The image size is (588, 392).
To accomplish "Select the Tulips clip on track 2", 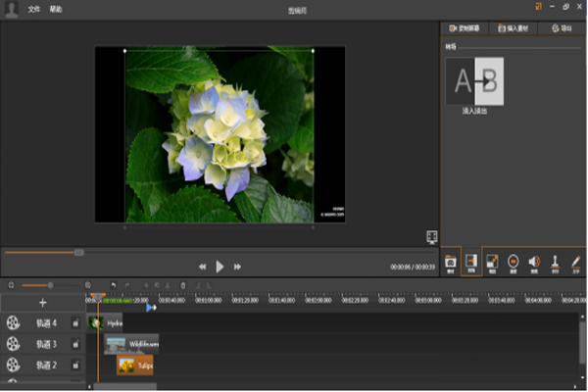I will click(x=135, y=366).
